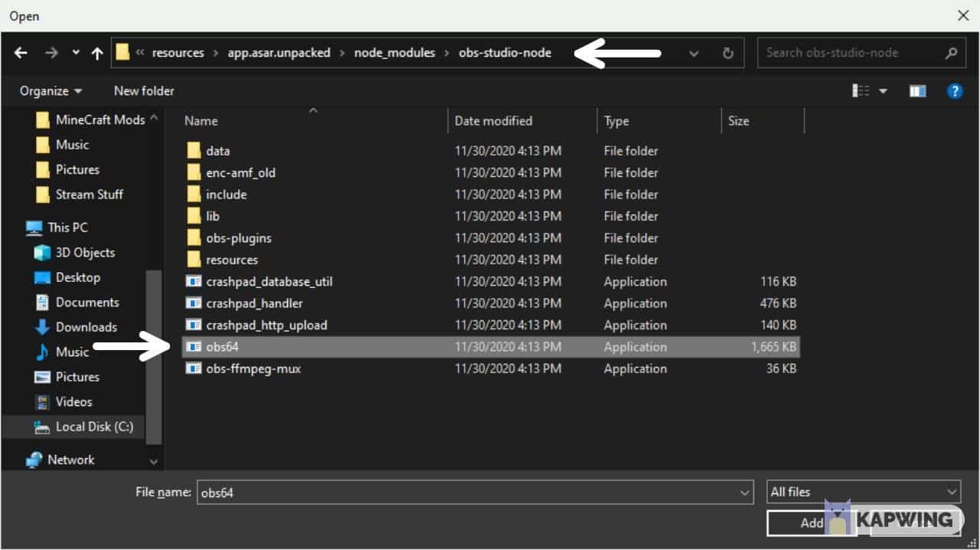Open the more view options dropdown arrow
The width and height of the screenshot is (980, 550).
pos(883,91)
